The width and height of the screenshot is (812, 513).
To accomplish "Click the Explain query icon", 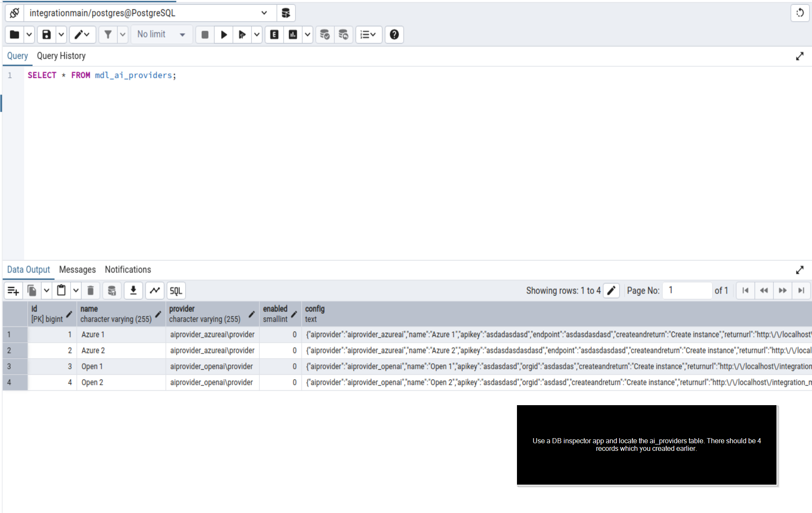I will pos(274,35).
